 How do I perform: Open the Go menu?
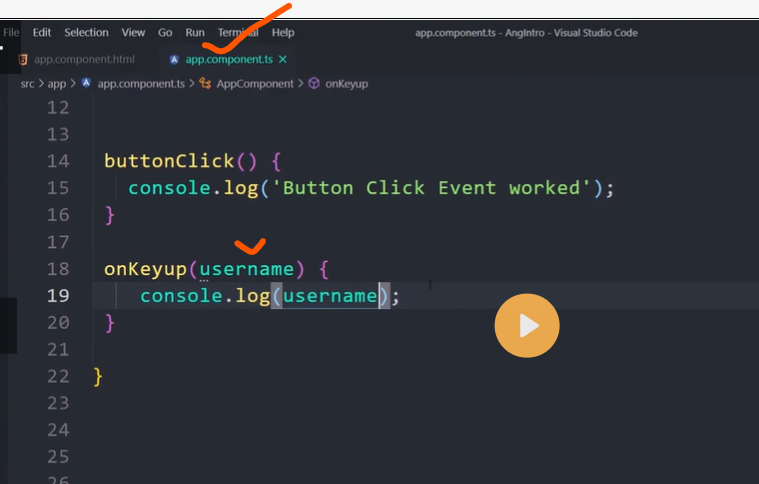[165, 33]
